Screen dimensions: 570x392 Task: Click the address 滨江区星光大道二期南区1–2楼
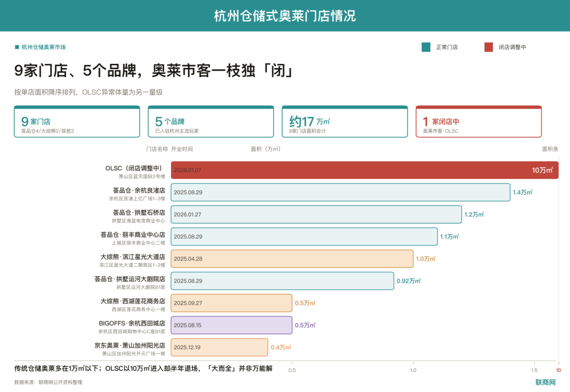click(132, 265)
